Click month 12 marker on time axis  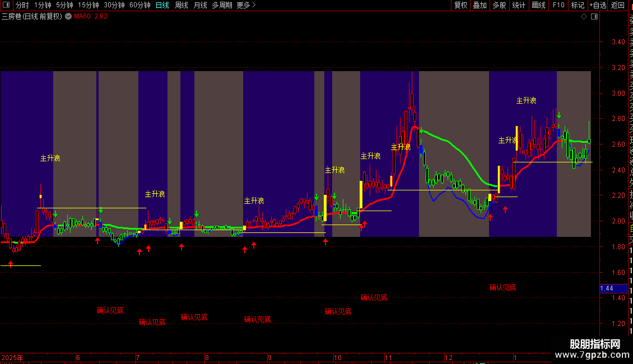click(449, 358)
